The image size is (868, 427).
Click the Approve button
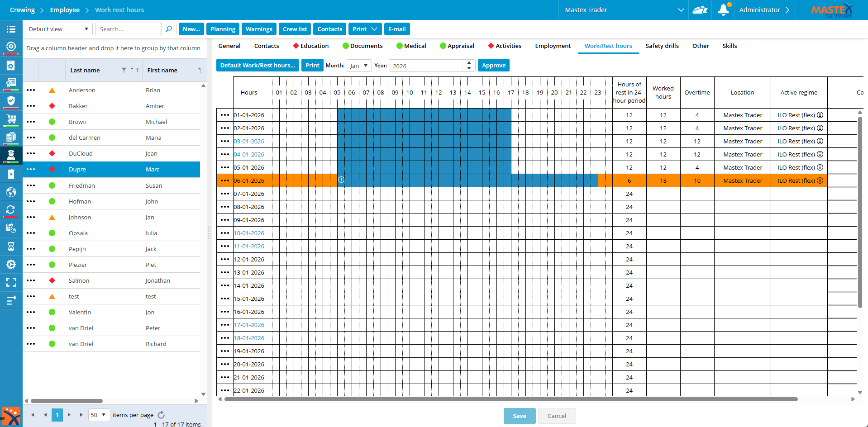pyautogui.click(x=493, y=65)
